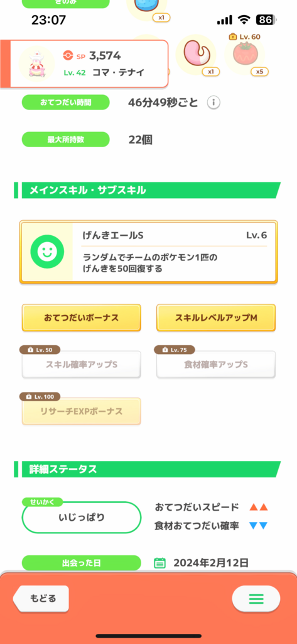Select the locked Lv. 60 tomato ingredient
The height and width of the screenshot is (644, 297).
pyautogui.click(x=244, y=54)
